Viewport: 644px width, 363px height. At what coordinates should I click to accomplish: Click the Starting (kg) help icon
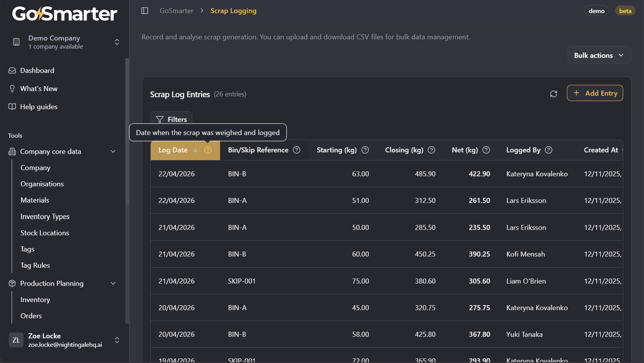click(365, 150)
